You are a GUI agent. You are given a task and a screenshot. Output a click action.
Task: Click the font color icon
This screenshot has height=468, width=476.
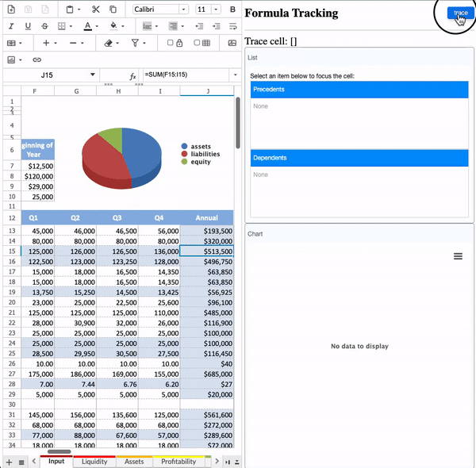coord(87,26)
